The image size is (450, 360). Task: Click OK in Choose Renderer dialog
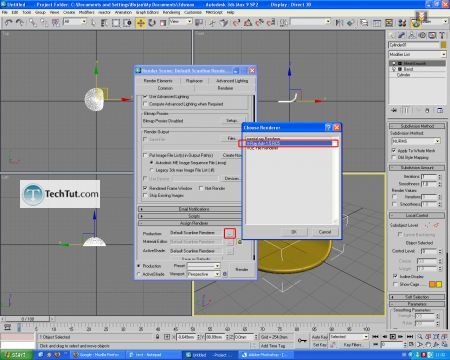(294, 232)
